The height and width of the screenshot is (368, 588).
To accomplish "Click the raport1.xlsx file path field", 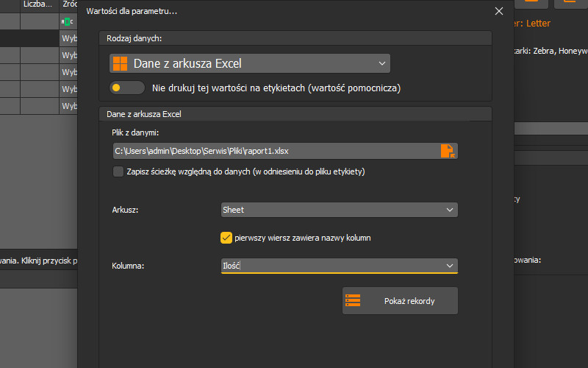I will point(276,151).
